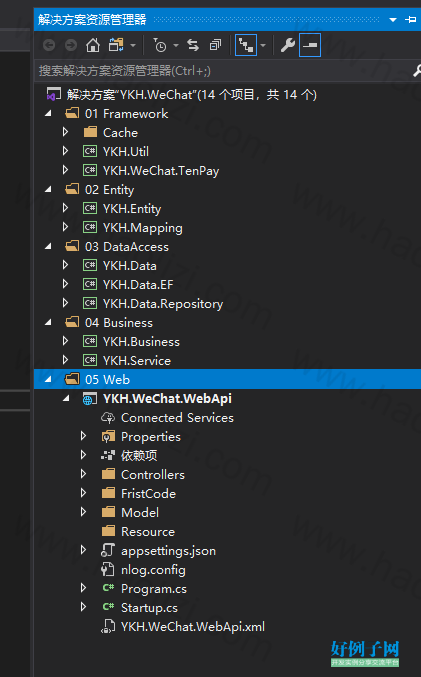Select the Resource folder
The height and width of the screenshot is (677, 421).
tap(148, 531)
